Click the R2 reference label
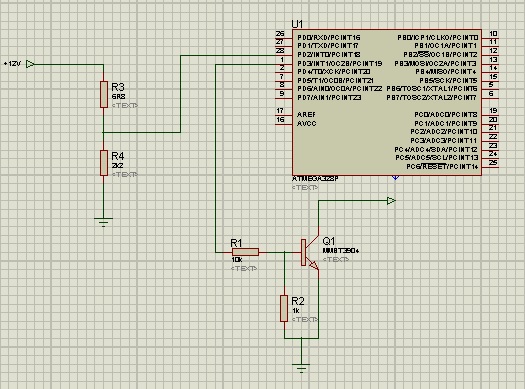525x389 pixels. (x=298, y=301)
